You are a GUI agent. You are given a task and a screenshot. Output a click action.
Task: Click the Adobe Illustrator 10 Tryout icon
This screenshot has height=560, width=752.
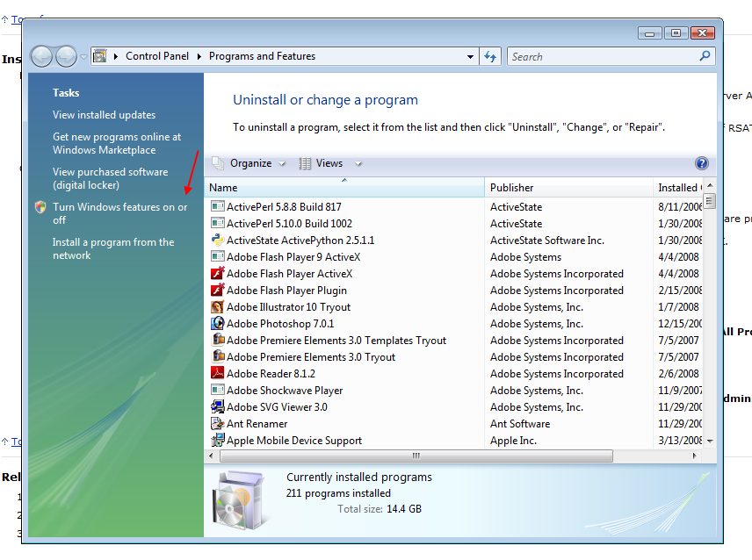(217, 306)
